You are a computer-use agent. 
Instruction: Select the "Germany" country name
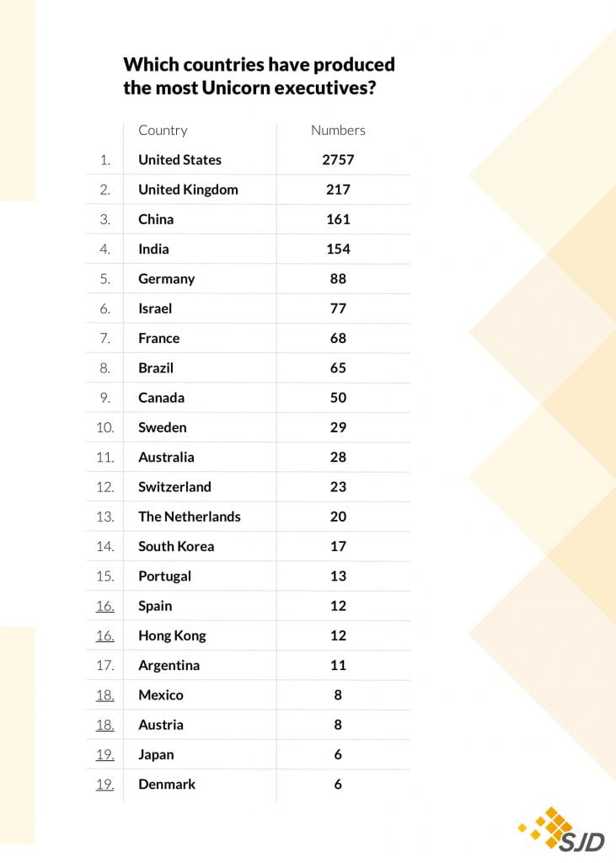click(166, 279)
